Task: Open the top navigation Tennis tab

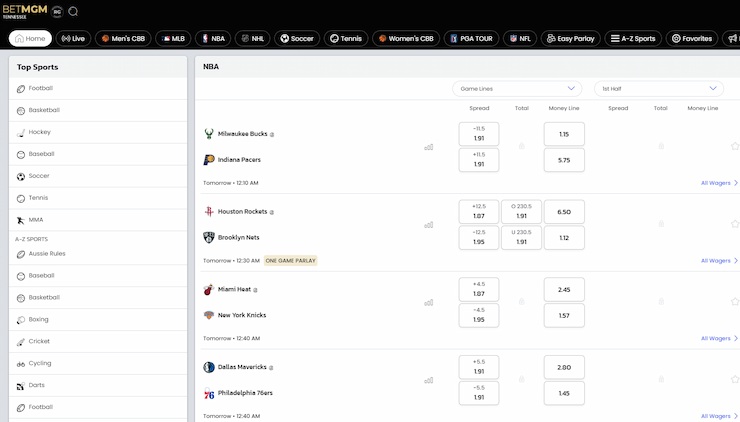Action: (x=346, y=39)
